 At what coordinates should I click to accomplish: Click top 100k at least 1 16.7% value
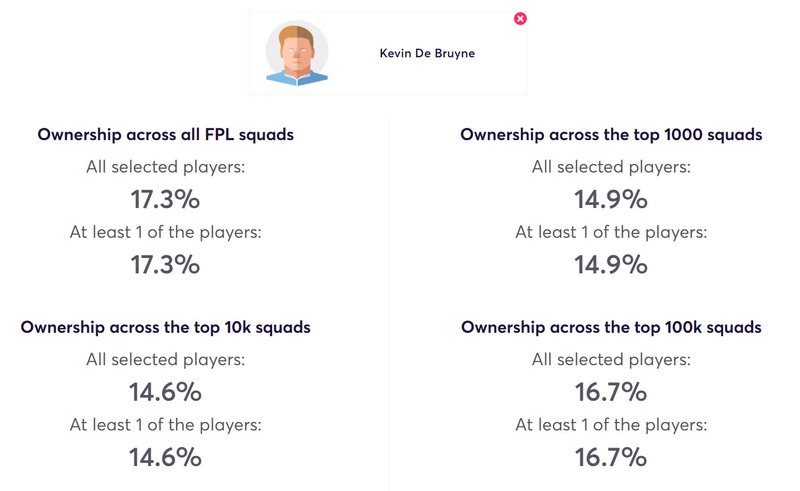tap(611, 457)
